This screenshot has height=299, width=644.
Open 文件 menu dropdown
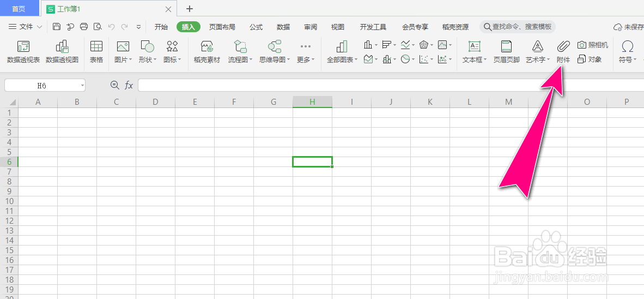coord(26,27)
